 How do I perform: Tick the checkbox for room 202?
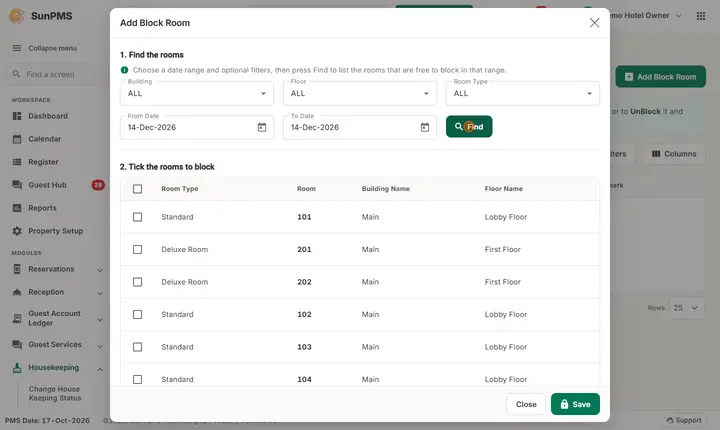click(x=137, y=282)
